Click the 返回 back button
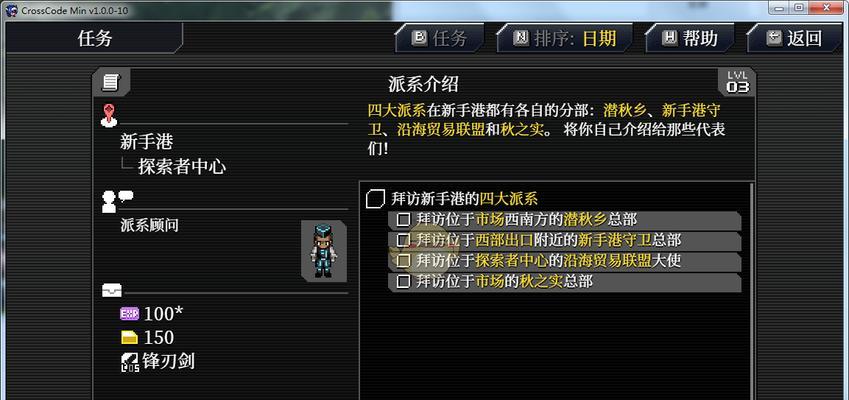Viewport: 849px width, 400px height. pos(794,38)
